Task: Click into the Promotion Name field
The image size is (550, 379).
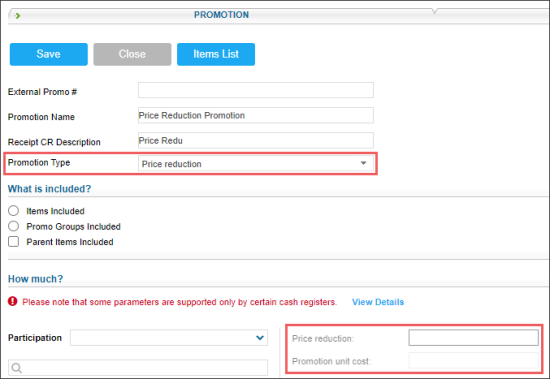Action: coord(256,115)
